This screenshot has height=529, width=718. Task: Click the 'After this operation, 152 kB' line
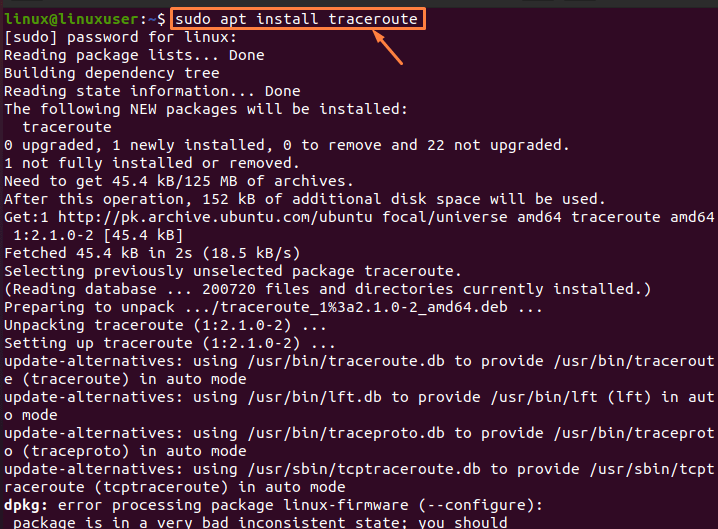point(305,199)
